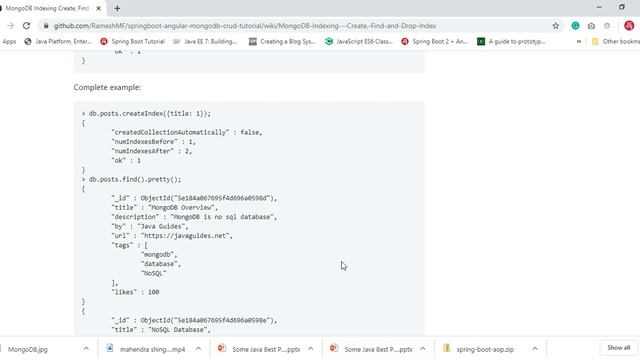Screen dimensions: 640x360
Task: Open the Apps bookmarks shortcut
Action: 9,41
